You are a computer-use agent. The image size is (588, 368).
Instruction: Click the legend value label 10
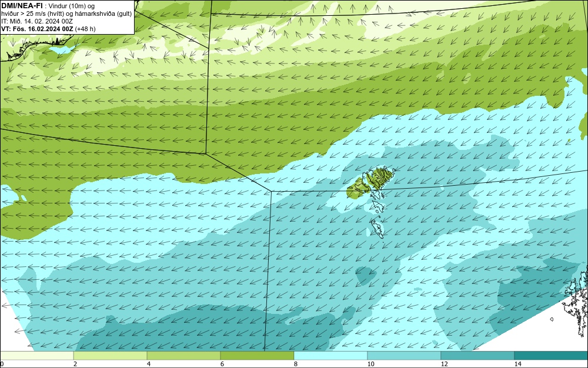tap(370, 364)
